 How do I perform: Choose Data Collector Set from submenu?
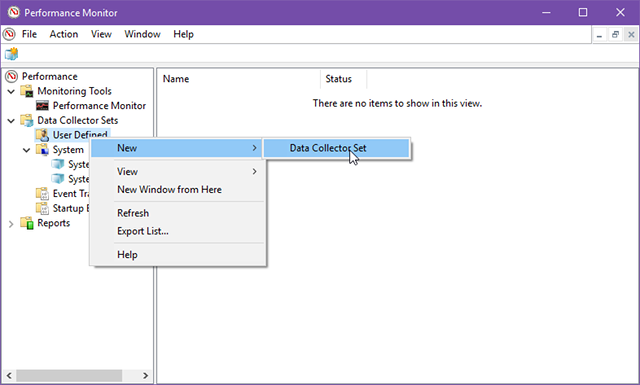[x=336, y=148]
